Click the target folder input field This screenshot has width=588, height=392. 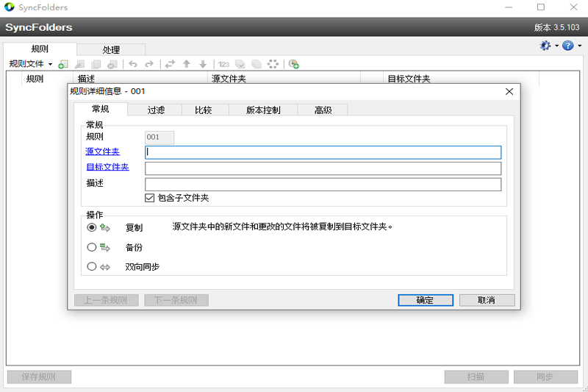pyautogui.click(x=323, y=168)
